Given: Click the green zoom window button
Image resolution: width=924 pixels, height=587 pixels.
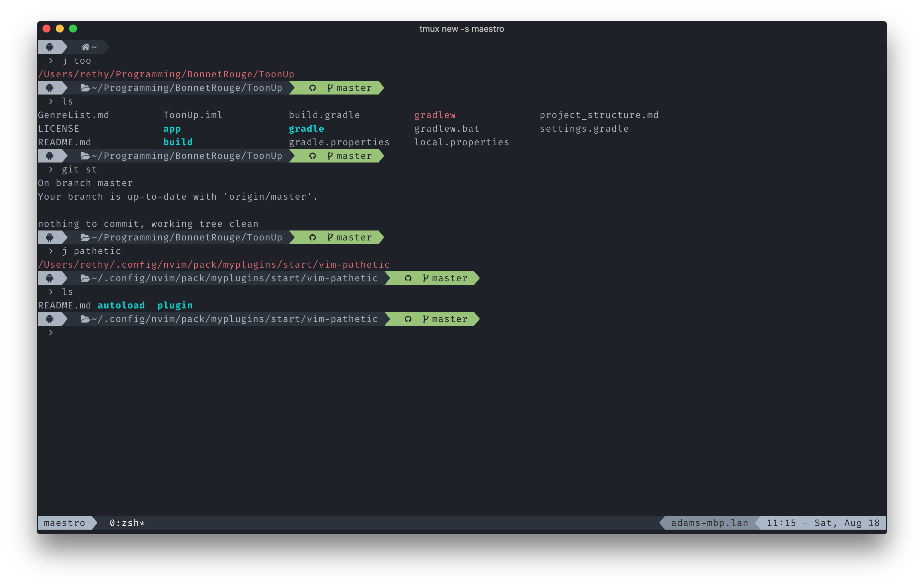Looking at the screenshot, I should tap(73, 29).
